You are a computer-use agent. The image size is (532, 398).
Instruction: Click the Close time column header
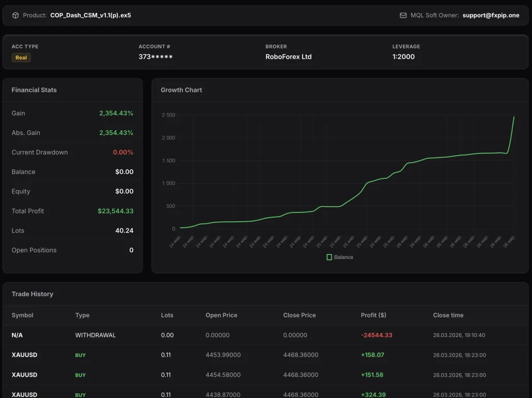448,315
